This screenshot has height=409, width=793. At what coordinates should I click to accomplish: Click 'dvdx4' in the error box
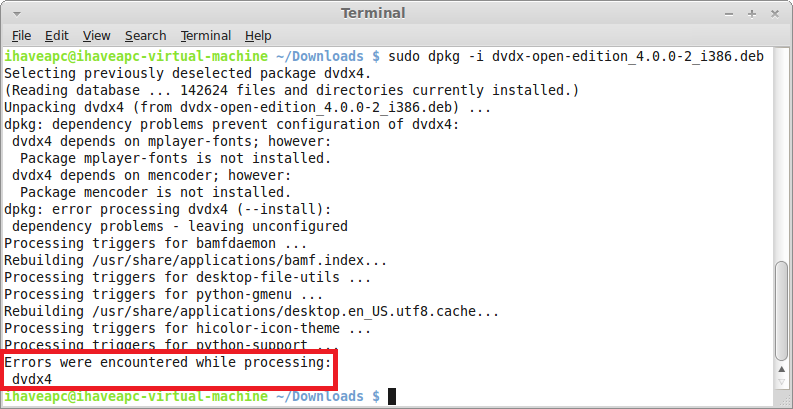tap(32, 379)
